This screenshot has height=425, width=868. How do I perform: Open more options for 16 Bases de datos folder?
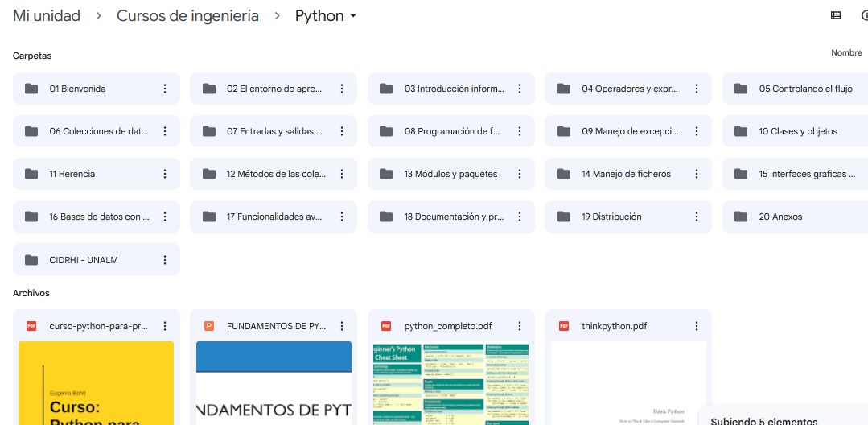[x=164, y=217]
